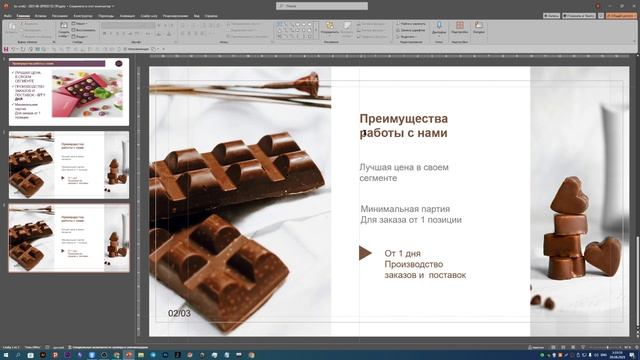Switch to the Help (Справка) tab

tap(211, 16)
